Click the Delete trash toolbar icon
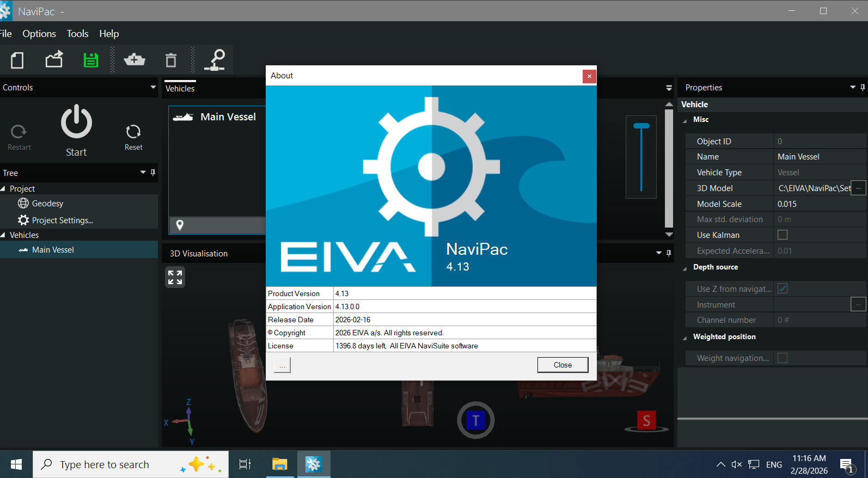 click(x=171, y=60)
